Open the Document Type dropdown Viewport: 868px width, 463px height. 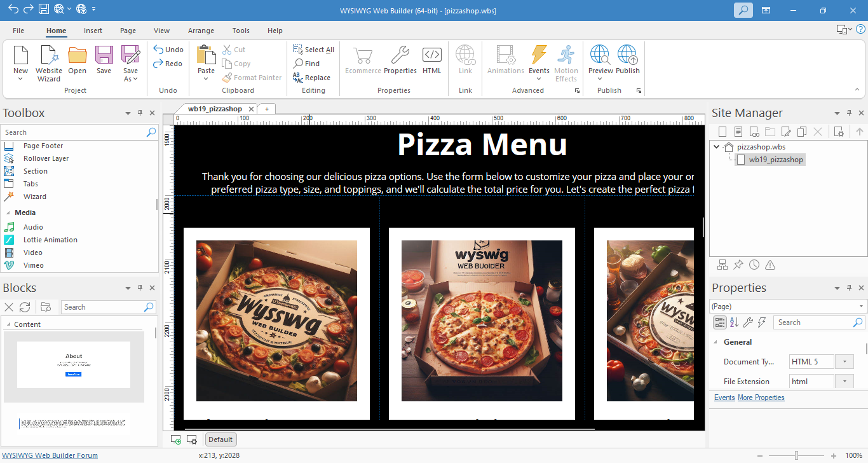[x=844, y=361]
